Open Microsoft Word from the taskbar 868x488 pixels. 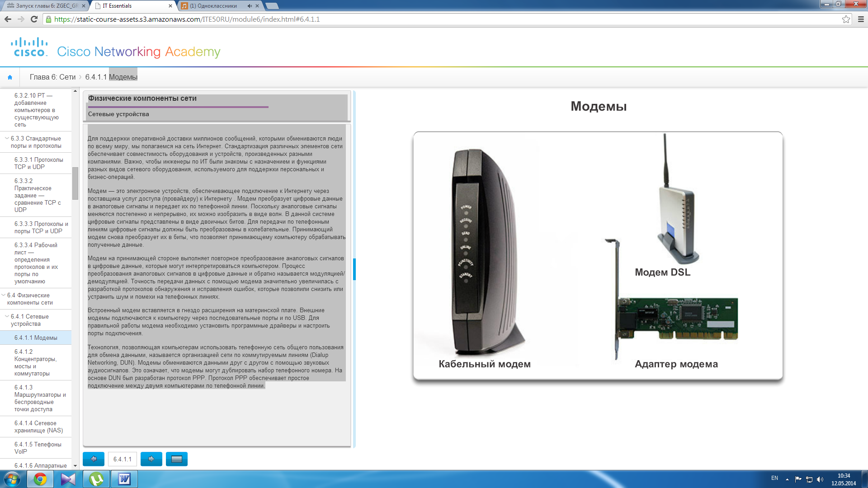click(124, 479)
